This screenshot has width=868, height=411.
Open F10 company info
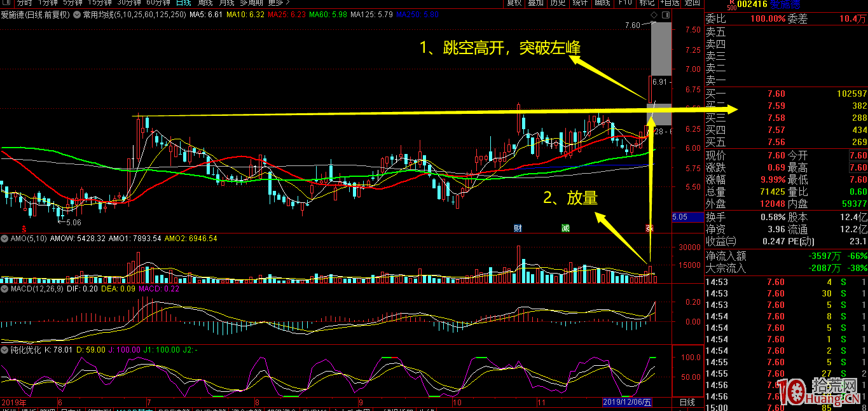[x=625, y=3]
